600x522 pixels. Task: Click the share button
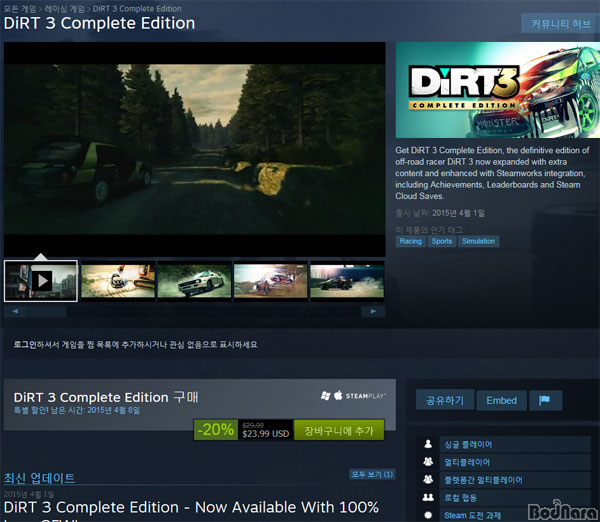click(x=445, y=400)
